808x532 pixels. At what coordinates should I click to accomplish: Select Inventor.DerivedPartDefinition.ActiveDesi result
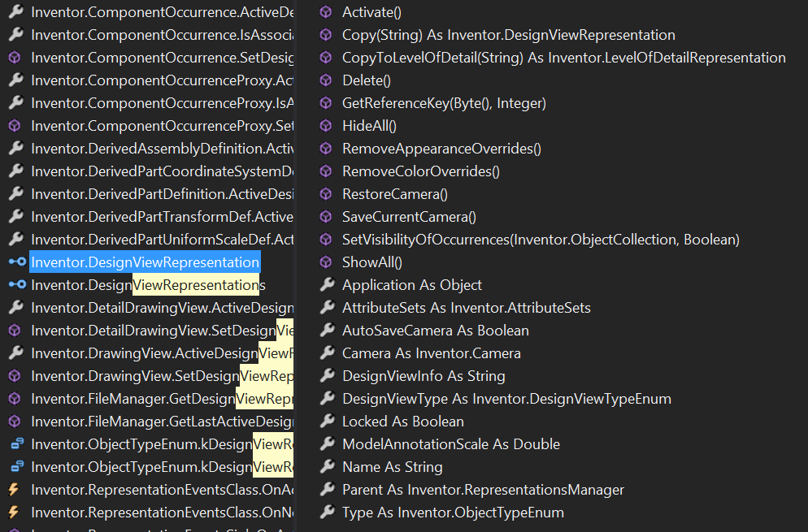163,193
